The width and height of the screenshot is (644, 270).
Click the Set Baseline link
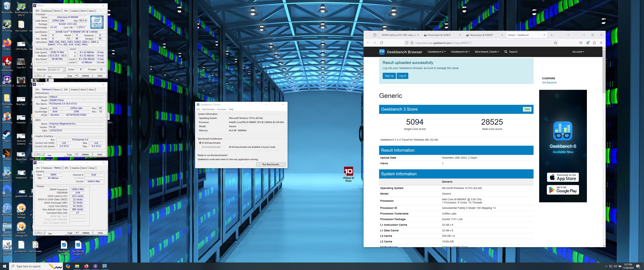coord(549,83)
